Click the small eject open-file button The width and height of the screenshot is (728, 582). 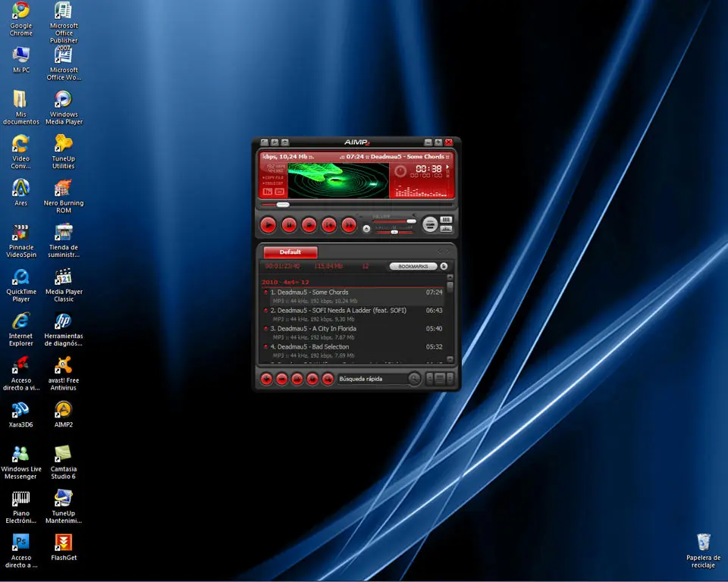pyautogui.click(x=366, y=229)
